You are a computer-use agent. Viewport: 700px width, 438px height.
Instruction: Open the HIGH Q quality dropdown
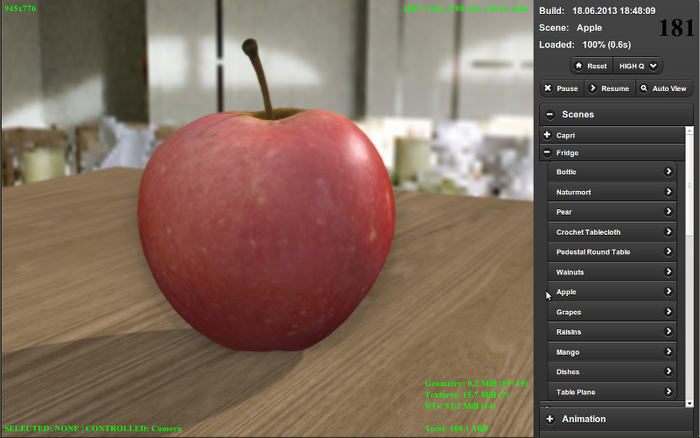(x=638, y=66)
